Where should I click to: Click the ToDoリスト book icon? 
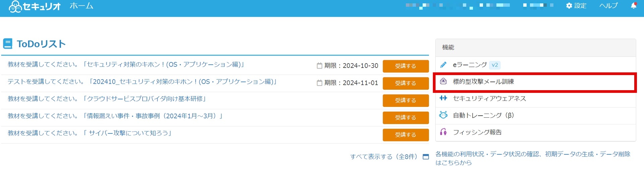[x=8, y=44]
